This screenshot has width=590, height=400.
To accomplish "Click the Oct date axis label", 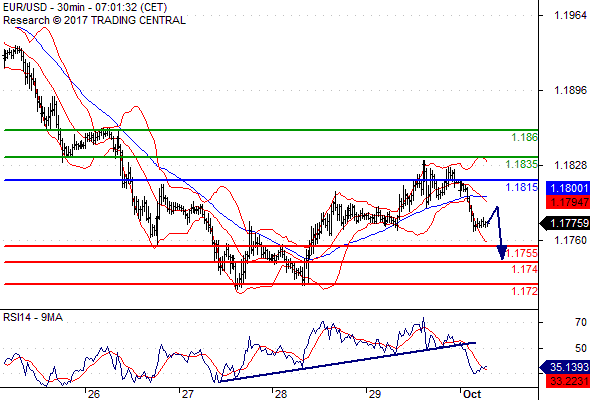I will pos(472,394).
